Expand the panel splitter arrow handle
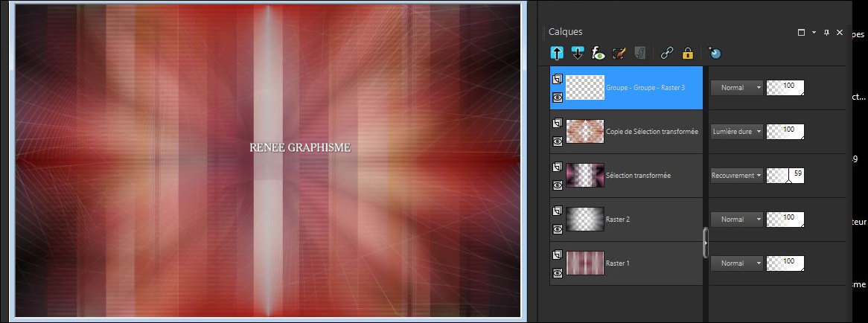The image size is (868, 323). click(705, 243)
